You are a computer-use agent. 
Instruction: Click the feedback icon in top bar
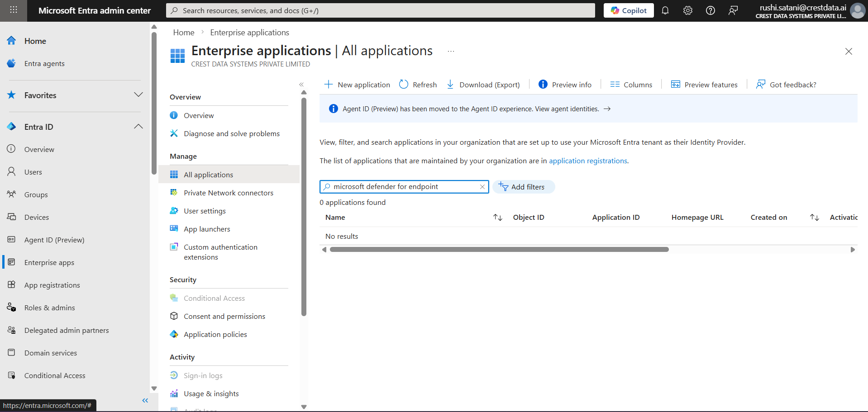[733, 10]
